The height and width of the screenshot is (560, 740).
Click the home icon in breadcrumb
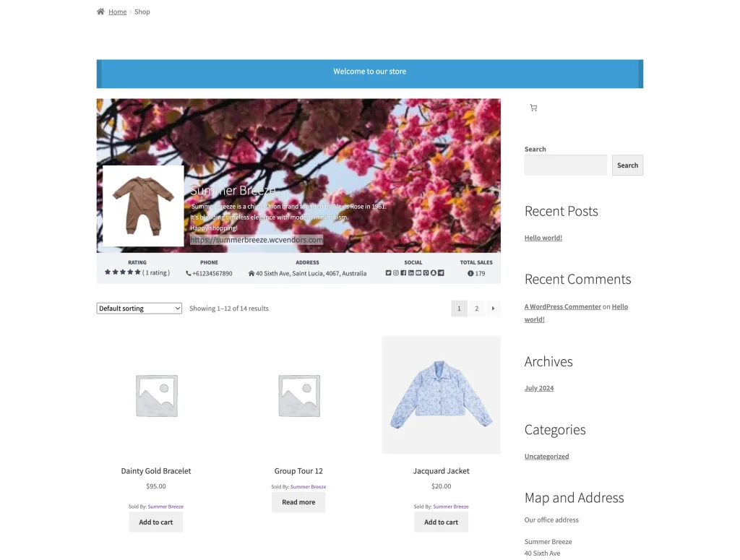(100, 12)
